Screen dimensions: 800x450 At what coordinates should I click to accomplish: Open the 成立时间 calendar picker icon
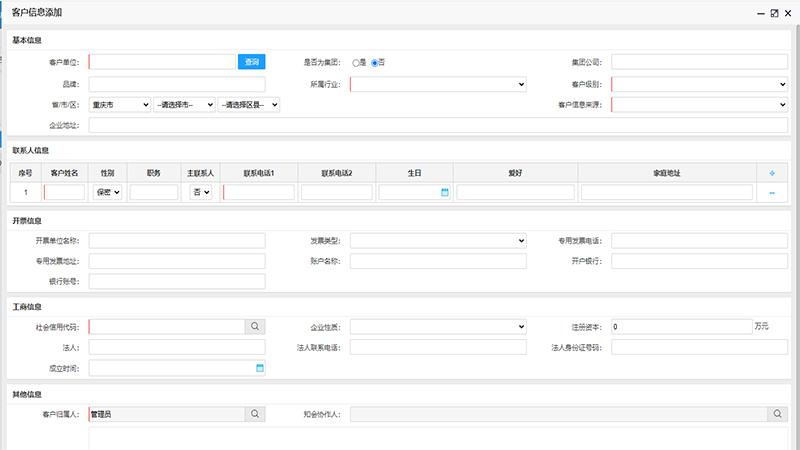(x=260, y=368)
